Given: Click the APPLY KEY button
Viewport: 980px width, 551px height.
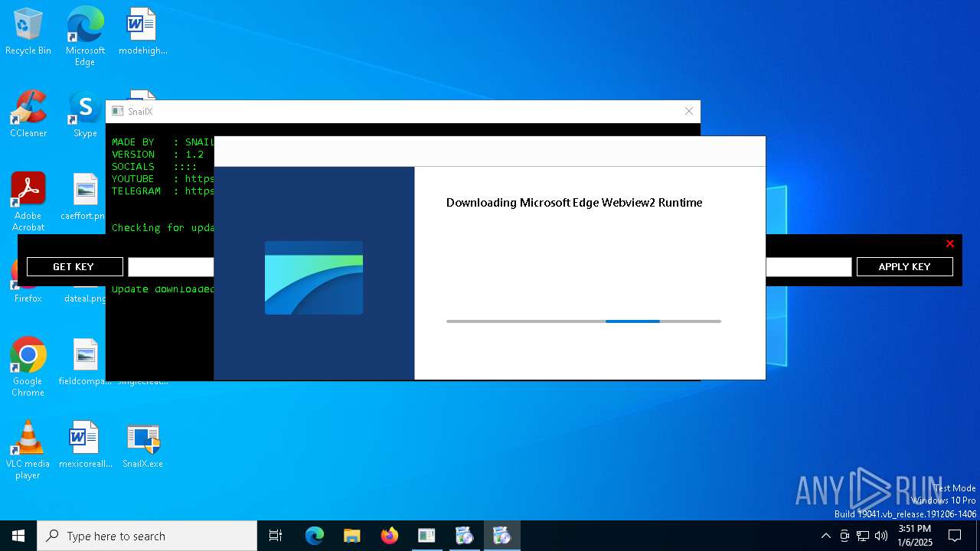Looking at the screenshot, I should click(904, 266).
